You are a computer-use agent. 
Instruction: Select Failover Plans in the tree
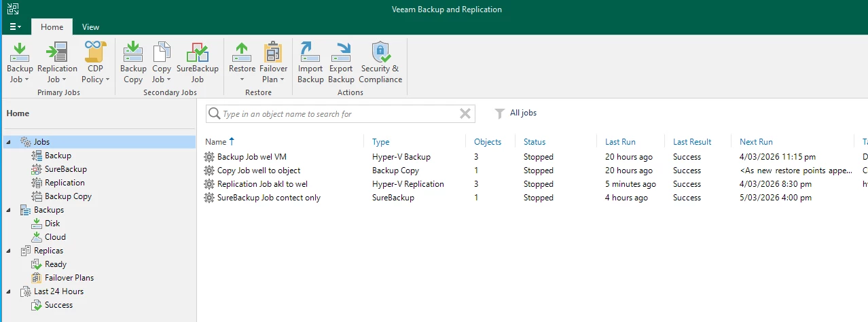tap(69, 278)
